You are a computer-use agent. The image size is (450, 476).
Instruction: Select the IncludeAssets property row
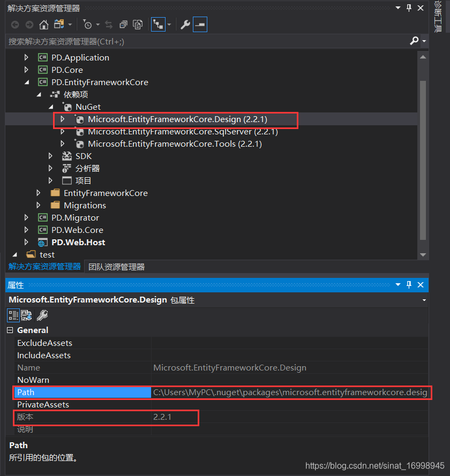point(221,355)
